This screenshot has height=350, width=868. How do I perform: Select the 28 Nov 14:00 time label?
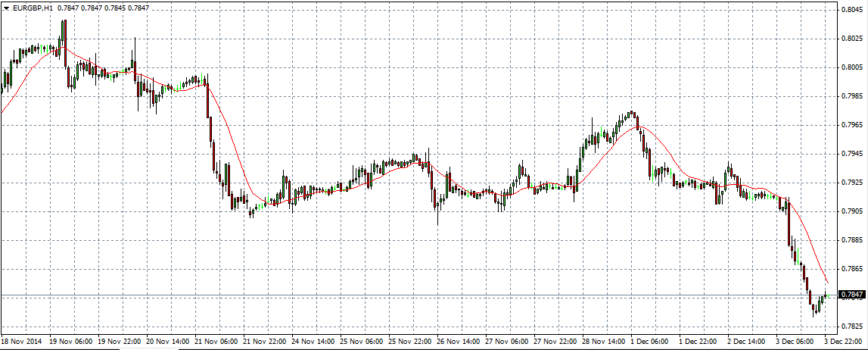pos(605,342)
